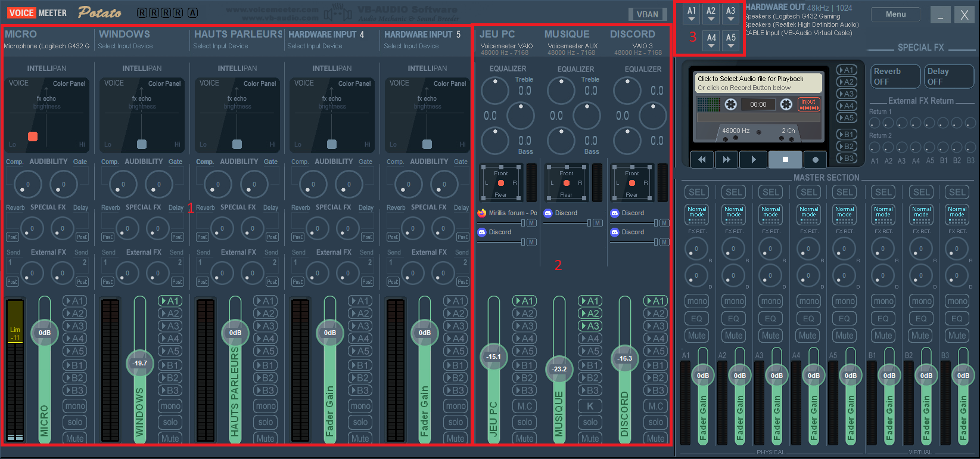Mute the JEU PC virtual strip
This screenshot has width=980, height=459.
coord(525,438)
